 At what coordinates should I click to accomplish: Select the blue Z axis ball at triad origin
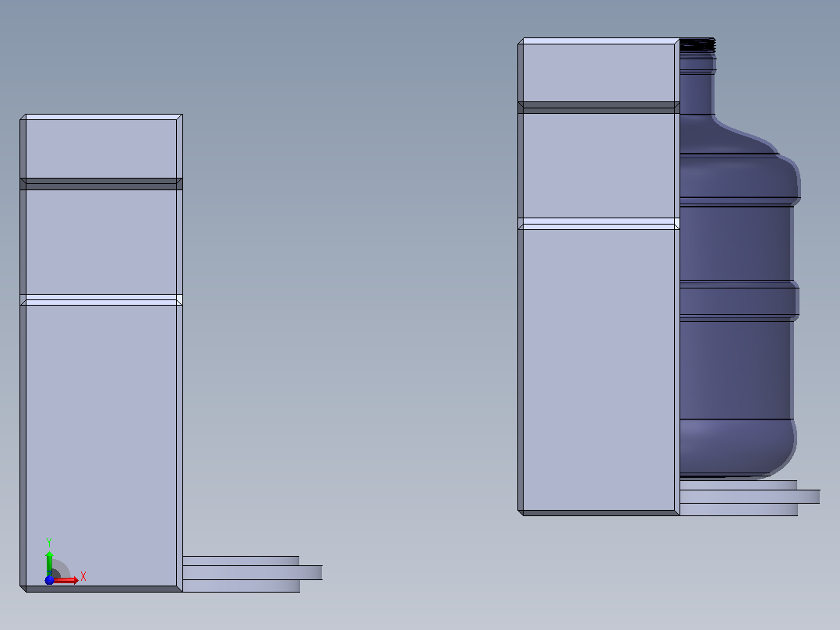(49, 580)
